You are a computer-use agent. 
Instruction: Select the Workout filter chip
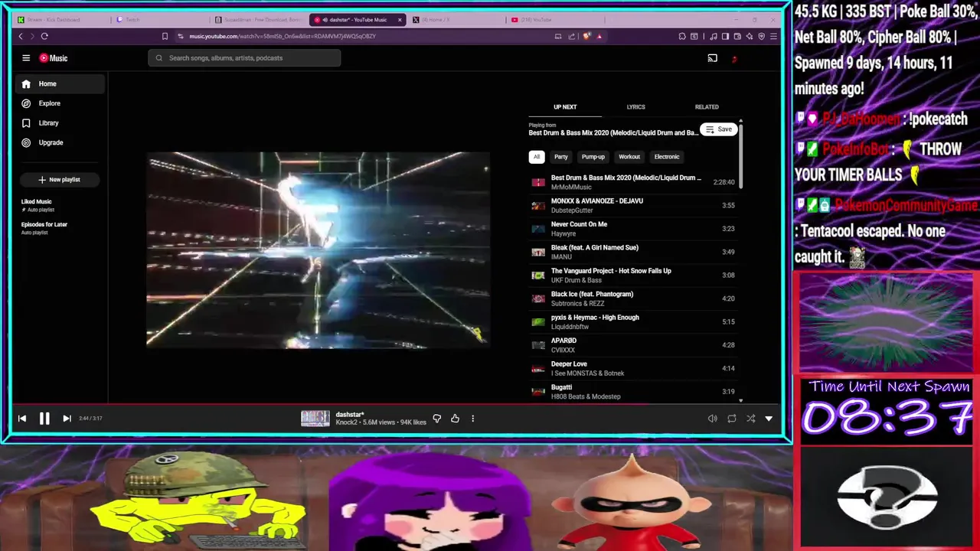pos(629,157)
